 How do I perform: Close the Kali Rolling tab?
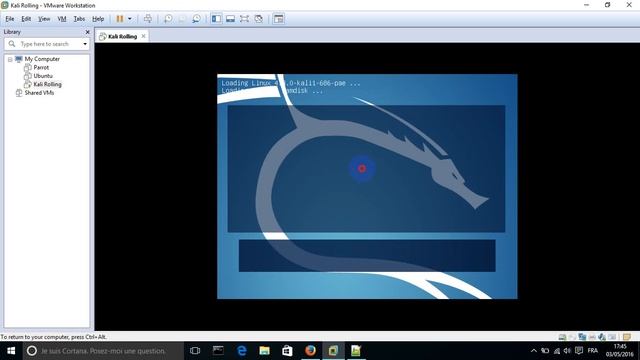click(x=143, y=36)
